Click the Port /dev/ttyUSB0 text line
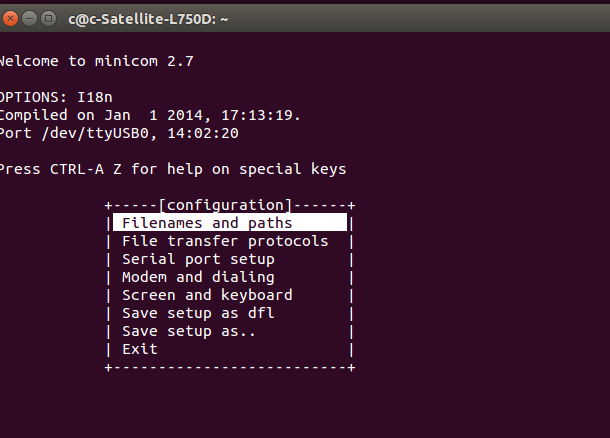This screenshot has width=610, height=438. [x=119, y=133]
